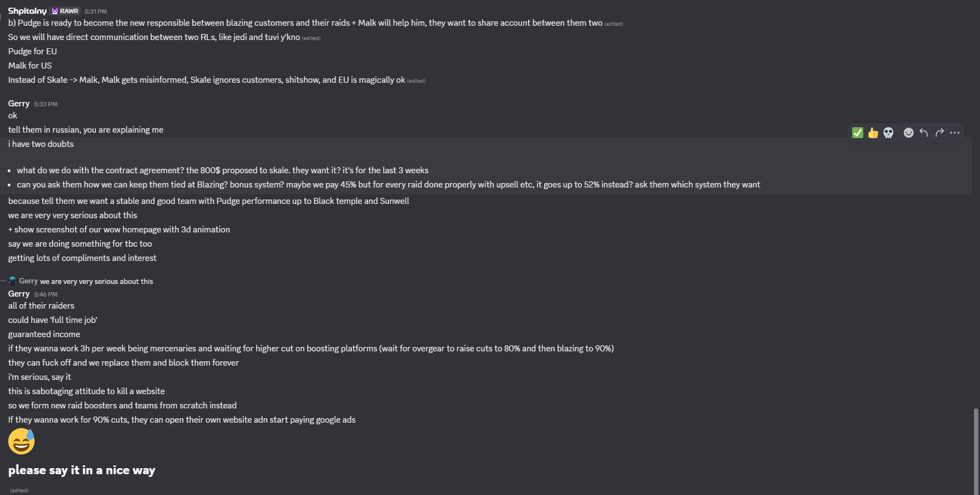The image size is (980, 495).
Task: Click the sweat smile emoji in chat
Action: point(21,441)
